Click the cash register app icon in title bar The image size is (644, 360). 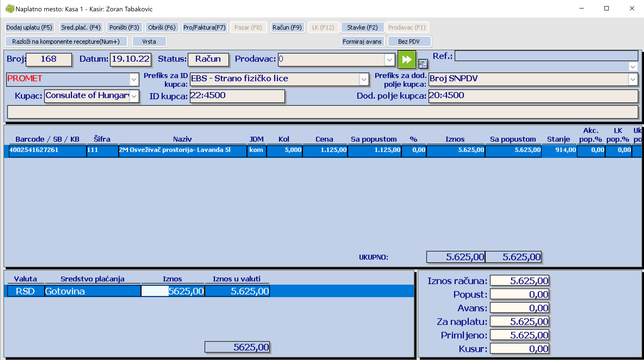point(10,9)
